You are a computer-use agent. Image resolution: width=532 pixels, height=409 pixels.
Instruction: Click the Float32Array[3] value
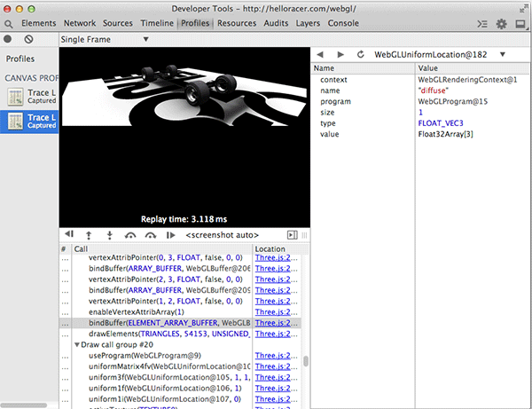pyautogui.click(x=445, y=134)
